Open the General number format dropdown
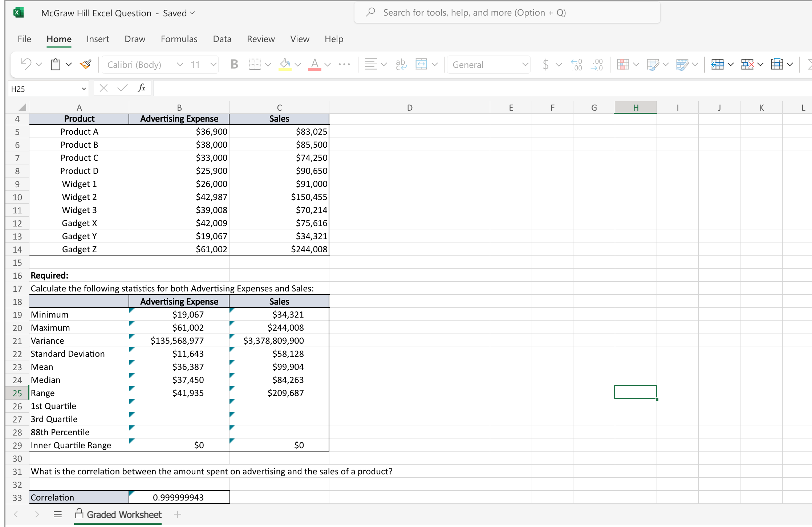 tap(525, 65)
